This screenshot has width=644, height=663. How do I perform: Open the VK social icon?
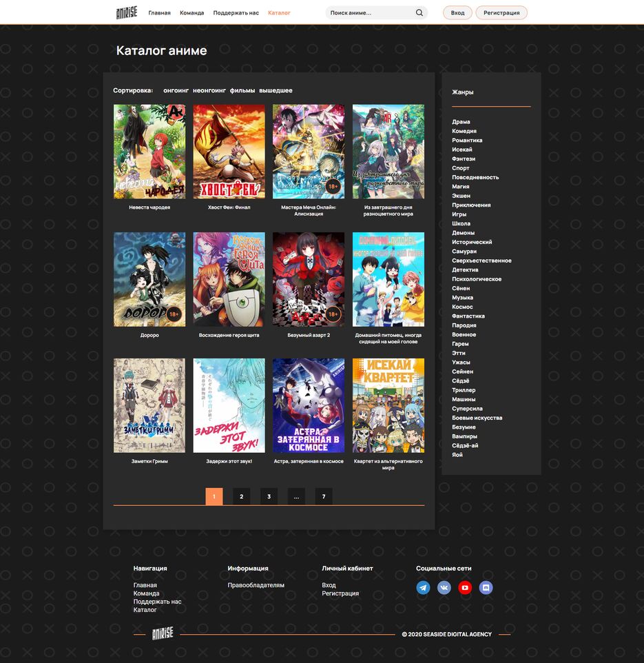click(x=444, y=588)
